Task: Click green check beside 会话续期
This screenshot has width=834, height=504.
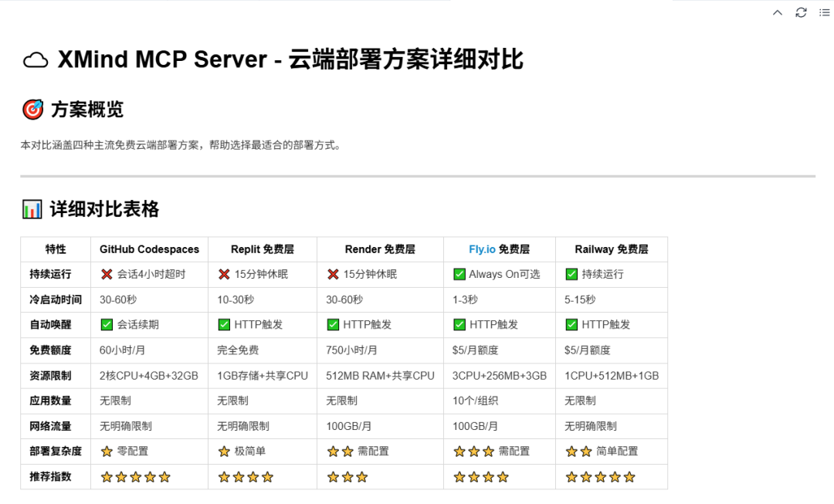Action: (x=107, y=325)
